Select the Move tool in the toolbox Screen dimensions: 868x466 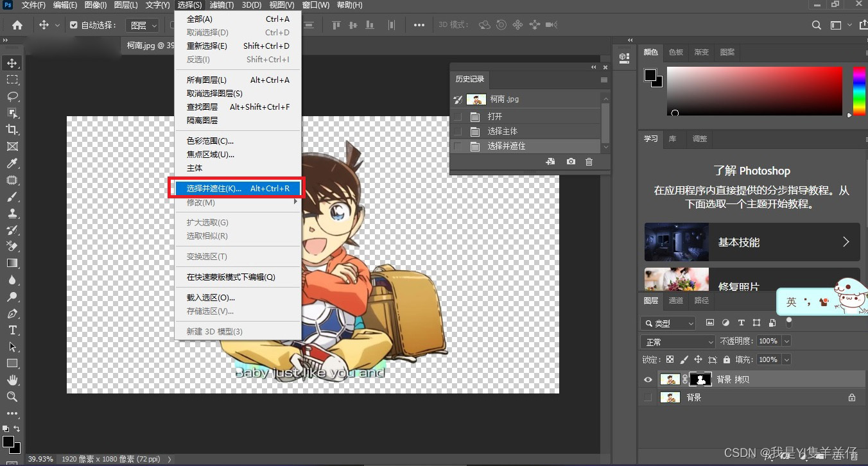[12, 63]
